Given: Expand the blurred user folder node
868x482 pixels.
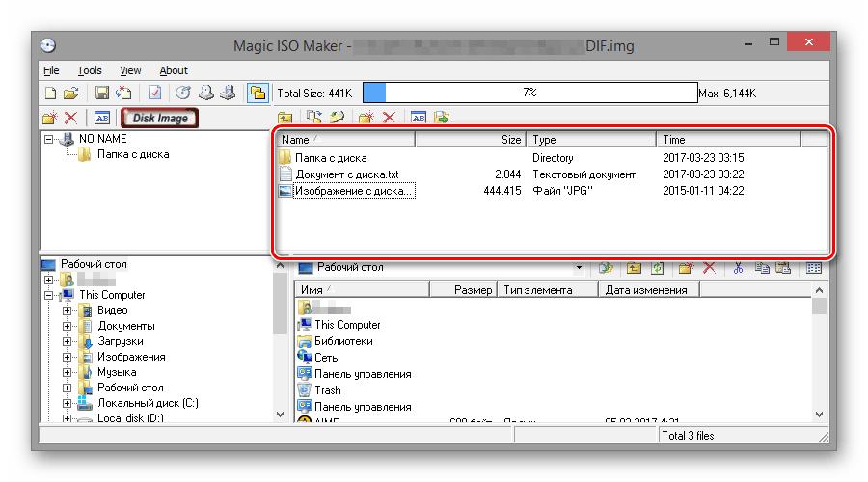Looking at the screenshot, I should tap(49, 280).
